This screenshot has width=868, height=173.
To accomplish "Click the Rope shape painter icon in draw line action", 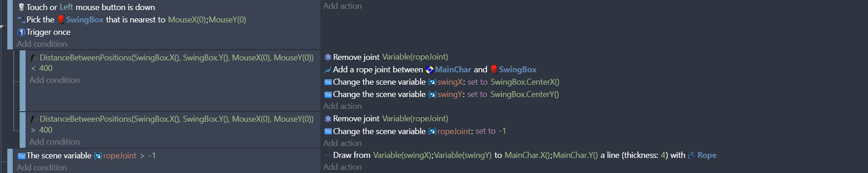I will point(691,156).
